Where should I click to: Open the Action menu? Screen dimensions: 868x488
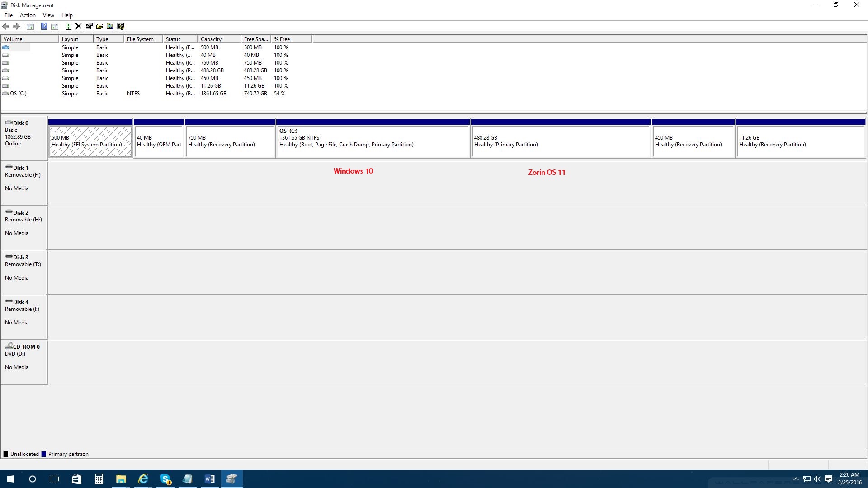pos(28,15)
